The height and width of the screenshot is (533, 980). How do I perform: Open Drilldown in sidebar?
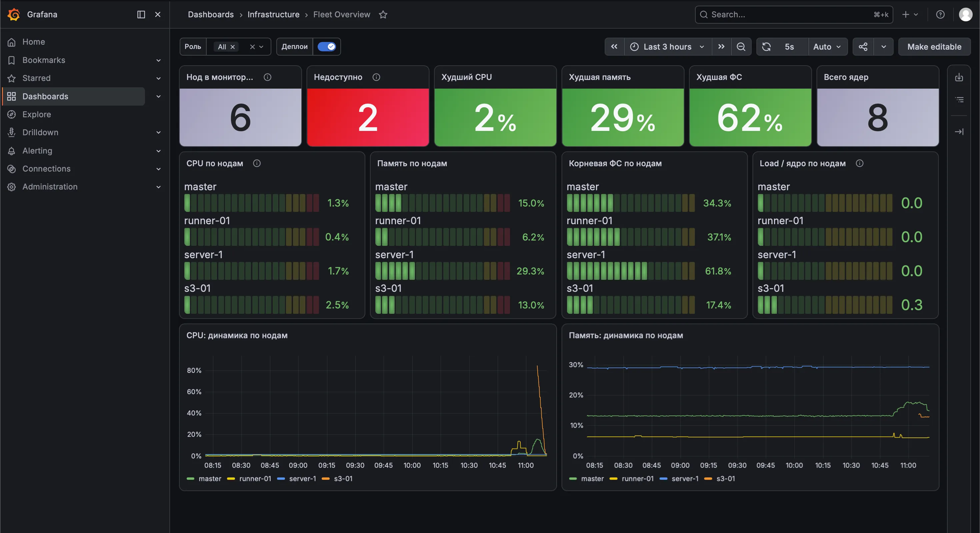(x=40, y=132)
